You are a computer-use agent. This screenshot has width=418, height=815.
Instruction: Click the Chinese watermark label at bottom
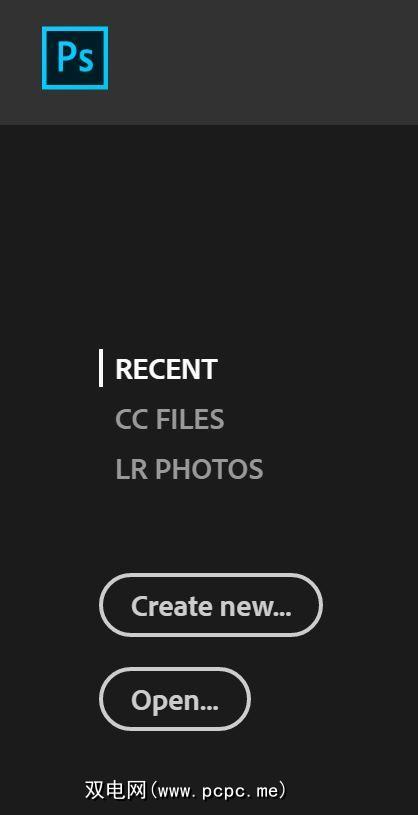coord(186,790)
